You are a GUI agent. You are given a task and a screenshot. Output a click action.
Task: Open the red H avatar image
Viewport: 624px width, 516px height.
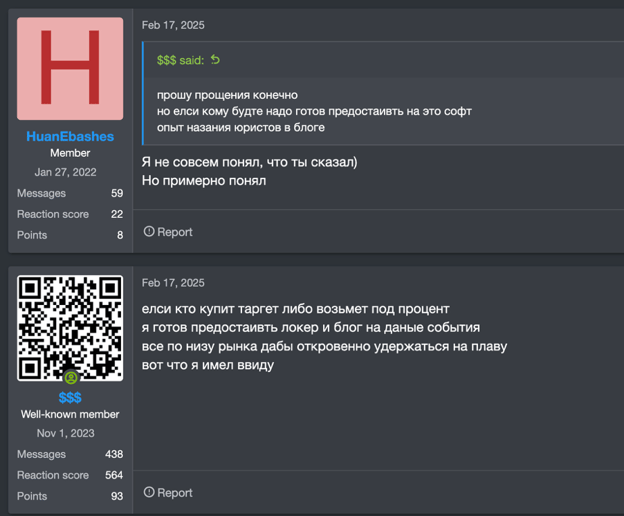click(x=70, y=68)
